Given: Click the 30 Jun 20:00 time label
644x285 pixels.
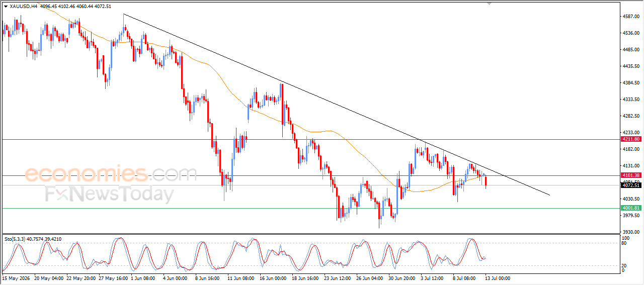Looking at the screenshot, I should pos(403,278).
